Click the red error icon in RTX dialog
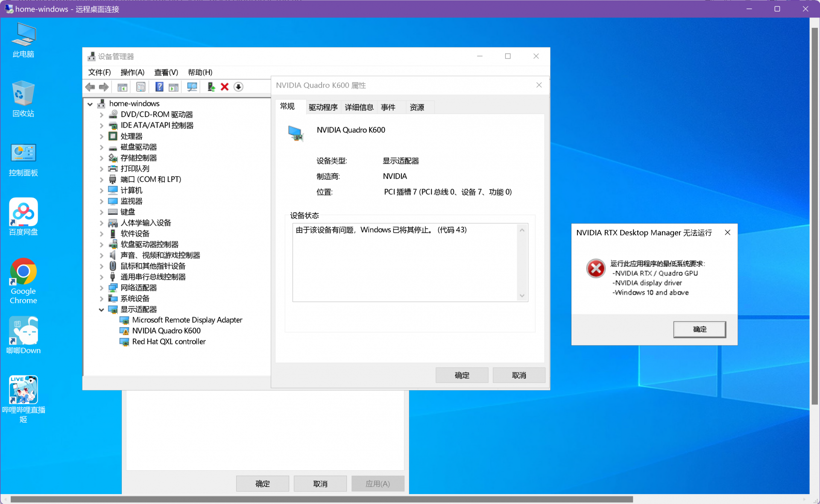The width and height of the screenshot is (820, 504). [x=596, y=268]
